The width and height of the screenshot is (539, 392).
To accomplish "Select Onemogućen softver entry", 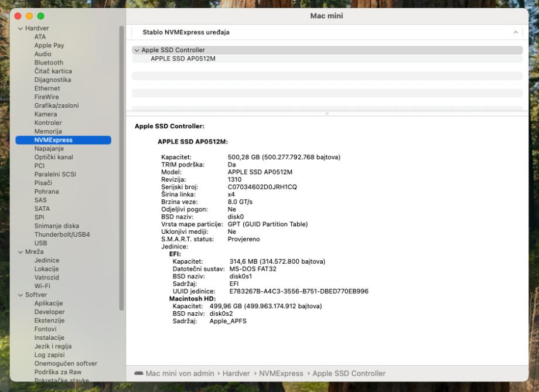I will pos(66,363).
